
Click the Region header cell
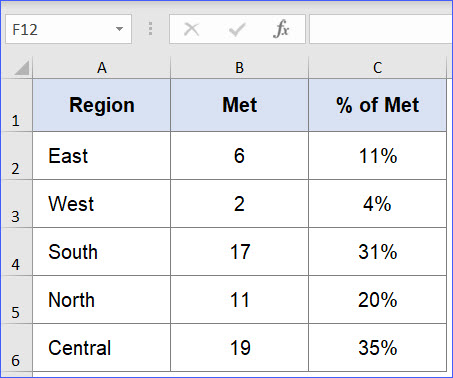(102, 105)
